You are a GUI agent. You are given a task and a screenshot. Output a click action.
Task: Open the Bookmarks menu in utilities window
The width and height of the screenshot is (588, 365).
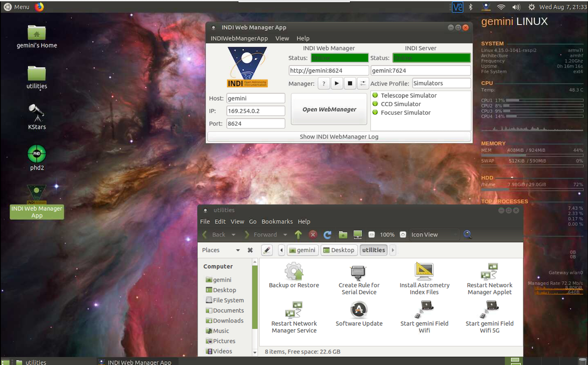[x=277, y=222]
